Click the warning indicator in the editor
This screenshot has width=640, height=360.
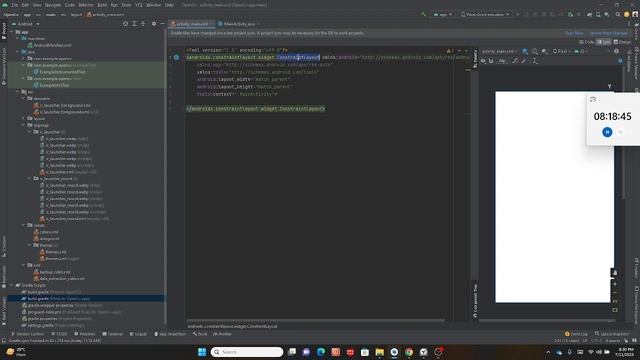pos(449,51)
